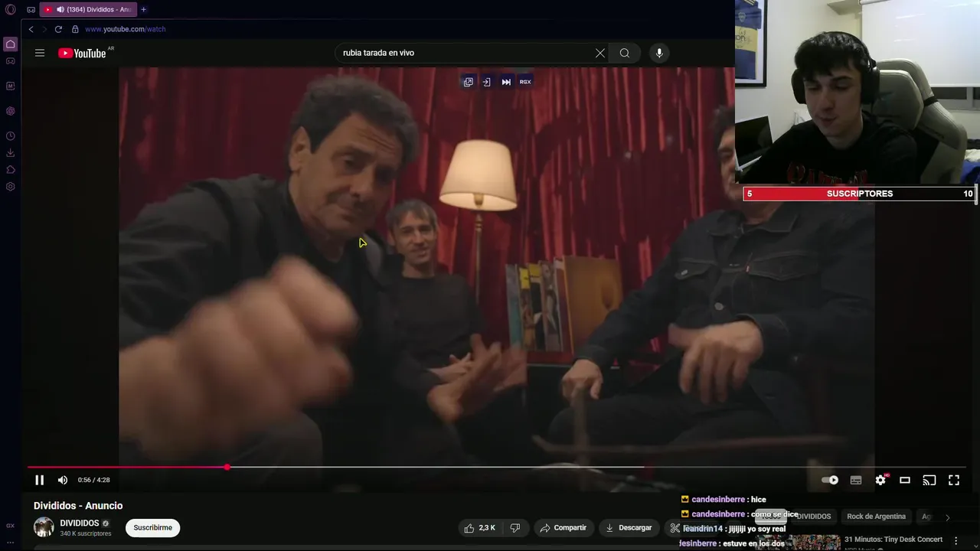This screenshot has height=551, width=980.
Task: Toggle the autoplay switch in player controls
Action: [x=830, y=480]
